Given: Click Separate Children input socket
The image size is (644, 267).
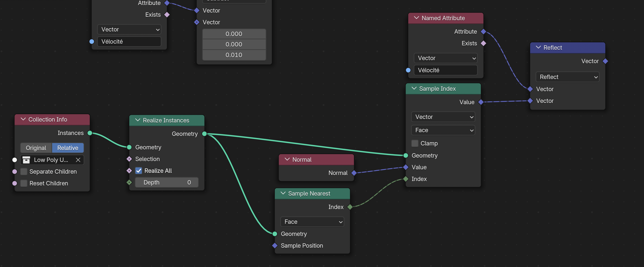Looking at the screenshot, I should 15,171.
